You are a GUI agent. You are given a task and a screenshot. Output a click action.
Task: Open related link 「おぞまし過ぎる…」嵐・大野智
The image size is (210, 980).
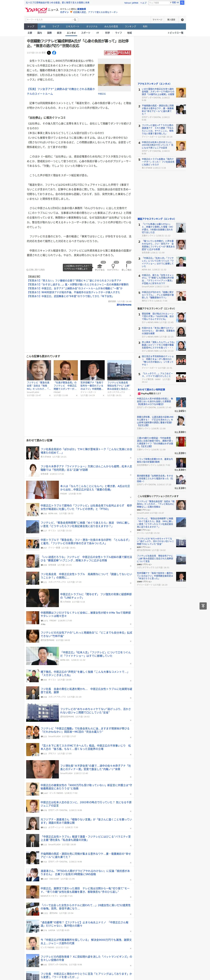(77, 284)
